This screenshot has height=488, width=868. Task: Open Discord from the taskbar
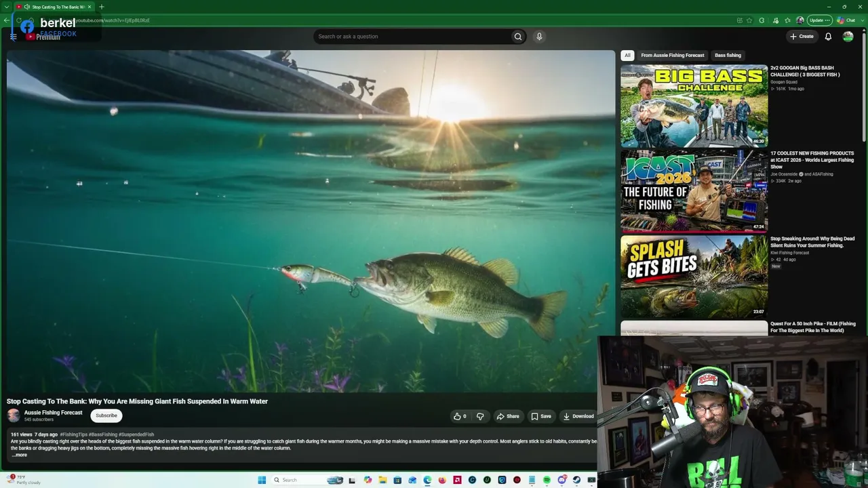pos(561,480)
